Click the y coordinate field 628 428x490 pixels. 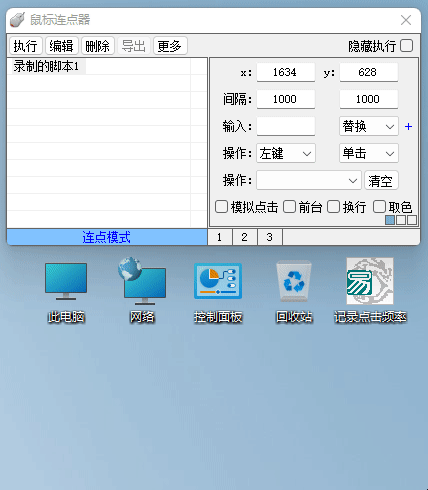tap(369, 72)
